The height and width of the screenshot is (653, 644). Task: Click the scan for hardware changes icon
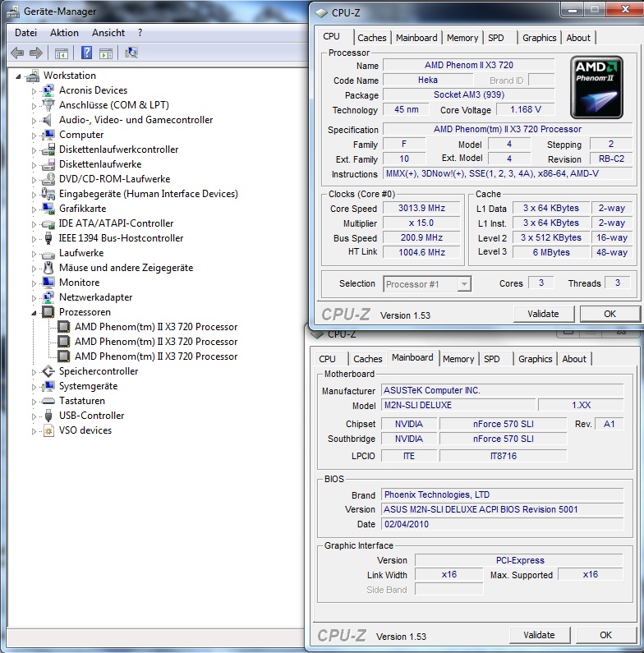point(131,53)
